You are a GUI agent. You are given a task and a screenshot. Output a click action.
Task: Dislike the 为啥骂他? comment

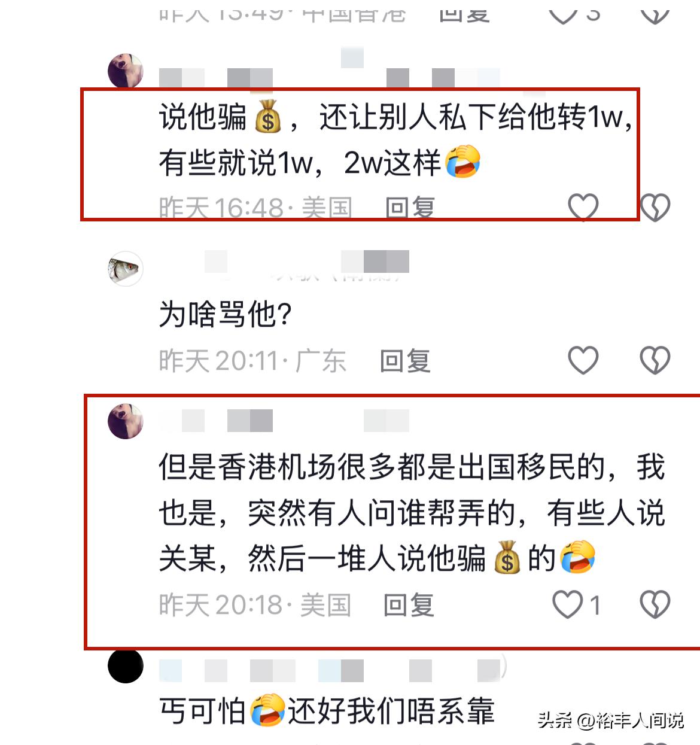click(x=655, y=360)
